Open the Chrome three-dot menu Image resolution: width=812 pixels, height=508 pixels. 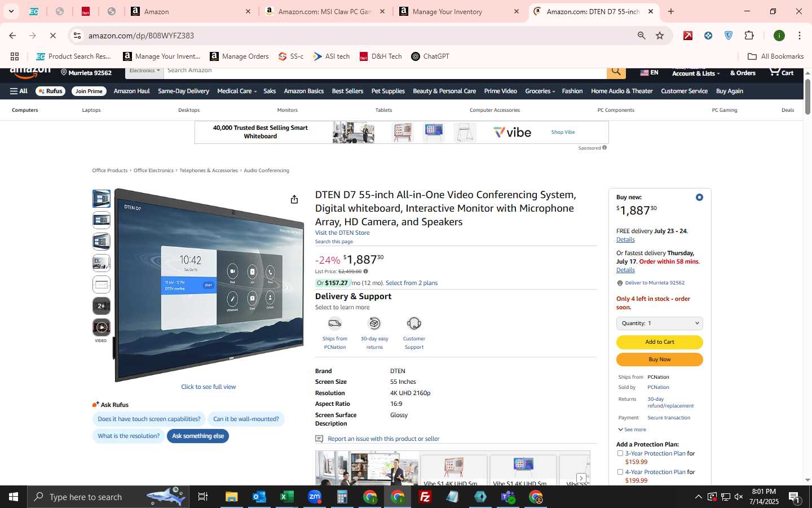click(799, 36)
